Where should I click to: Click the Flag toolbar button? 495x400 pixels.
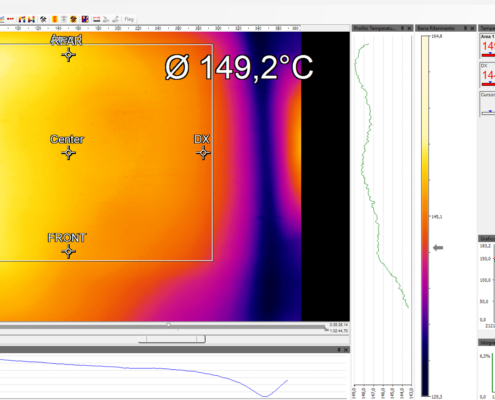[129, 19]
